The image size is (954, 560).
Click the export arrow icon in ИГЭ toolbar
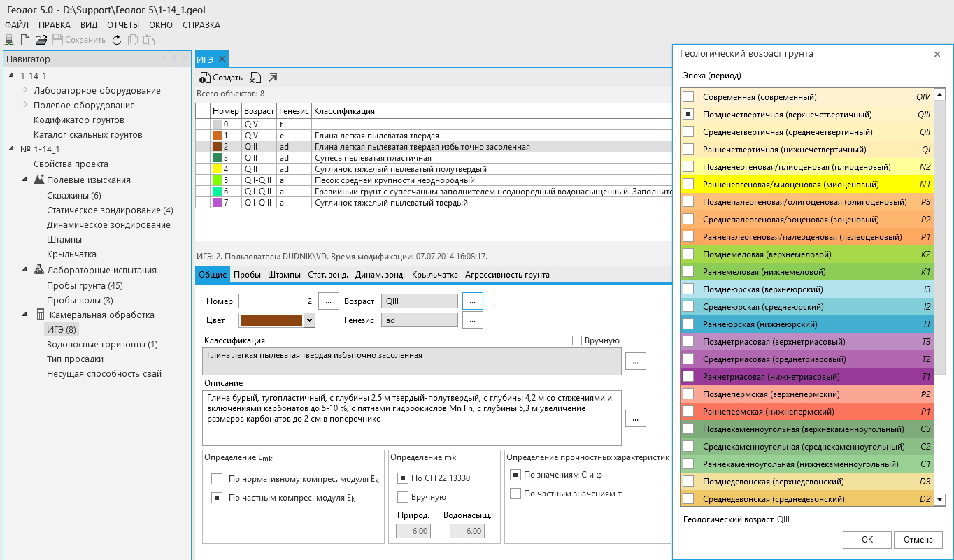[272, 78]
